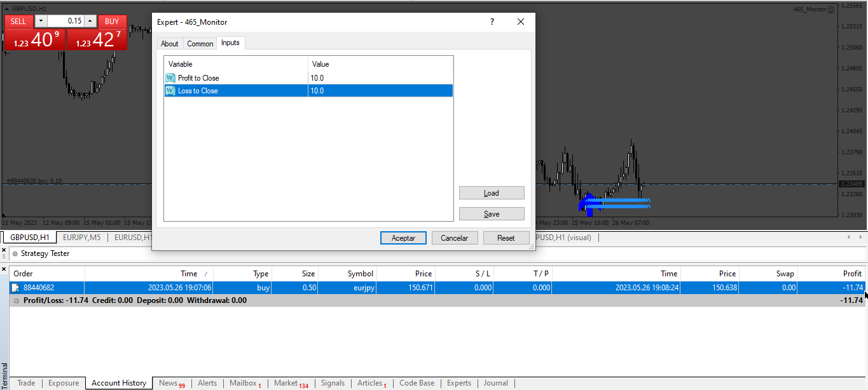Screen dimensions: 868x390
Task: Click the Value column header
Action: coord(380,64)
